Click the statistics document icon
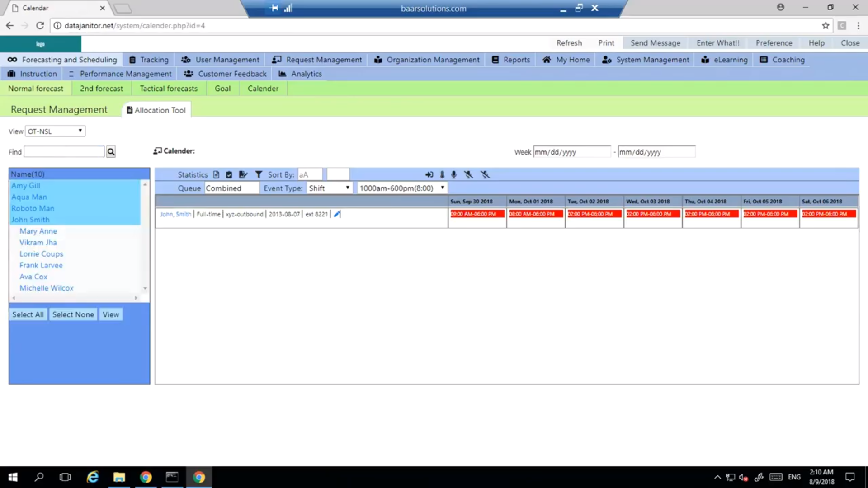Viewport: 868px width, 488px height. pyautogui.click(x=216, y=174)
